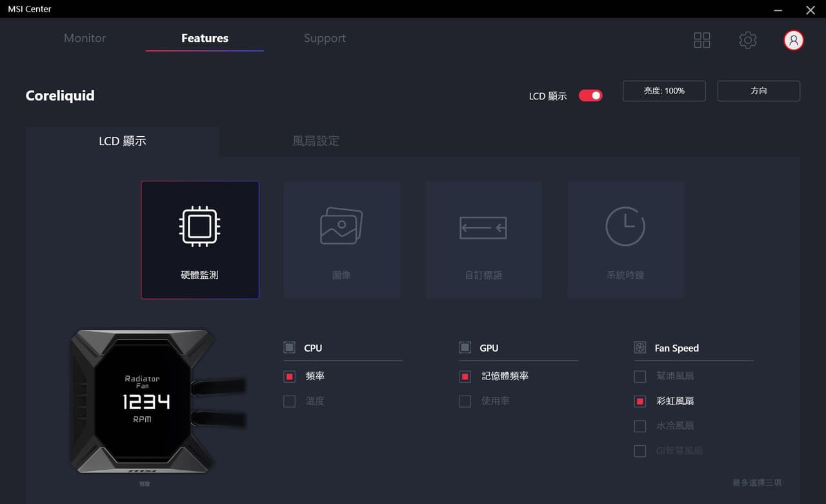This screenshot has height=504, width=826.
Task: Toggle the CPU group checkbox
Action: [x=289, y=348]
